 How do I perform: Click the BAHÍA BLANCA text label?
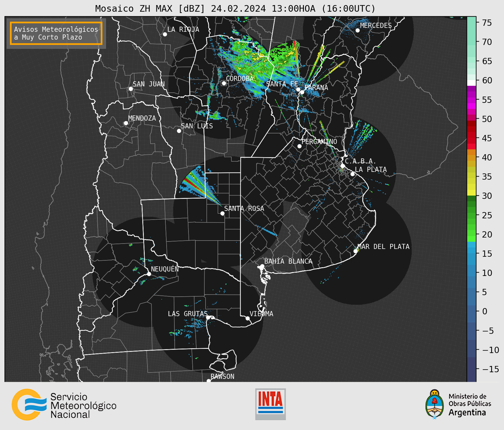[x=288, y=261]
